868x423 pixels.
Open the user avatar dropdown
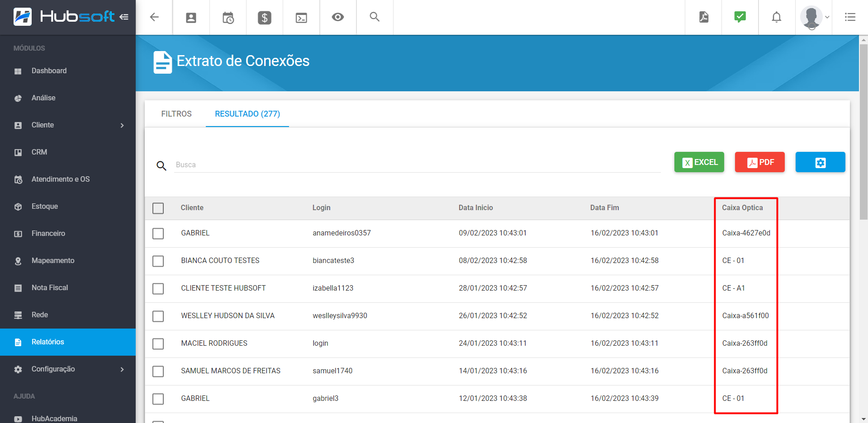pyautogui.click(x=814, y=17)
